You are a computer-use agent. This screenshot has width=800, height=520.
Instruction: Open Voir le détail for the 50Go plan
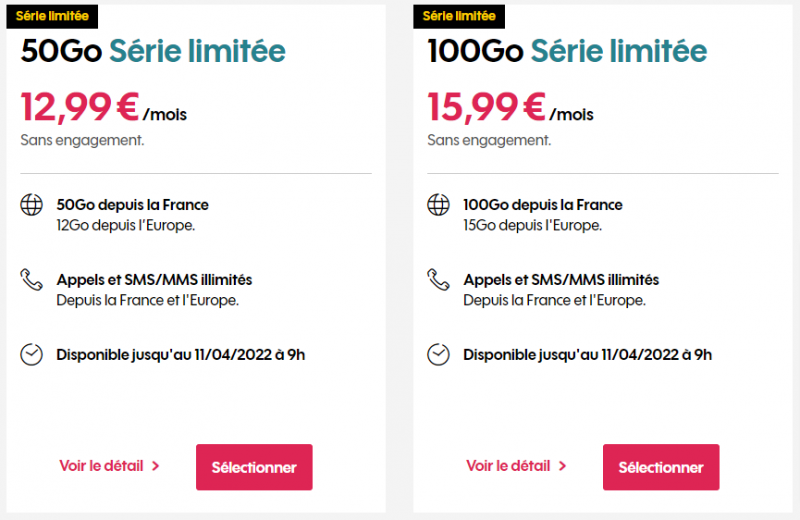[x=101, y=466]
